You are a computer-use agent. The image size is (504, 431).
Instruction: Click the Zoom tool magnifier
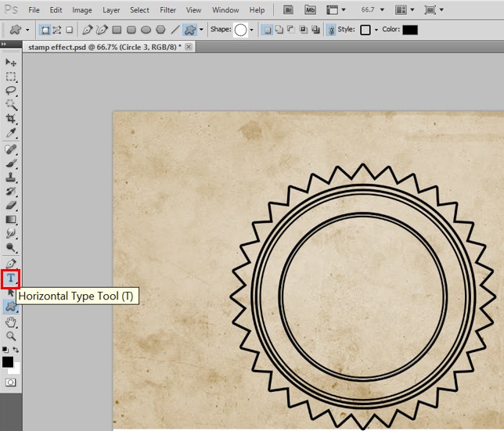pyautogui.click(x=11, y=335)
